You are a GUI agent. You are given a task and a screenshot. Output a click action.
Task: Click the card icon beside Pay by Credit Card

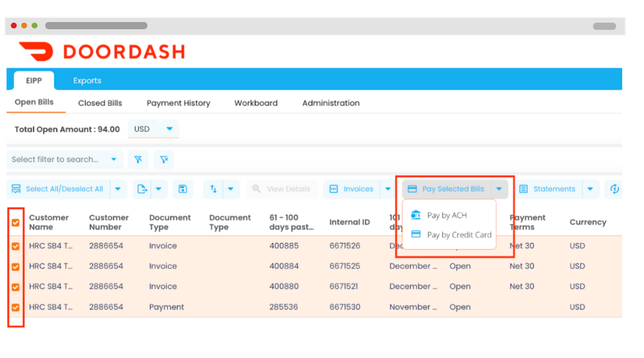(416, 234)
